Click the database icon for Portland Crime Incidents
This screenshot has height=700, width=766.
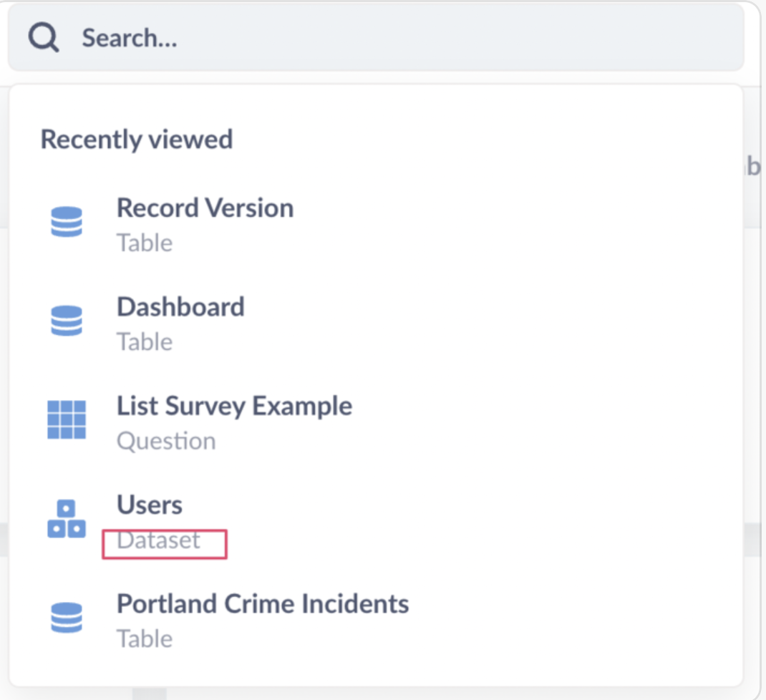[x=67, y=618]
